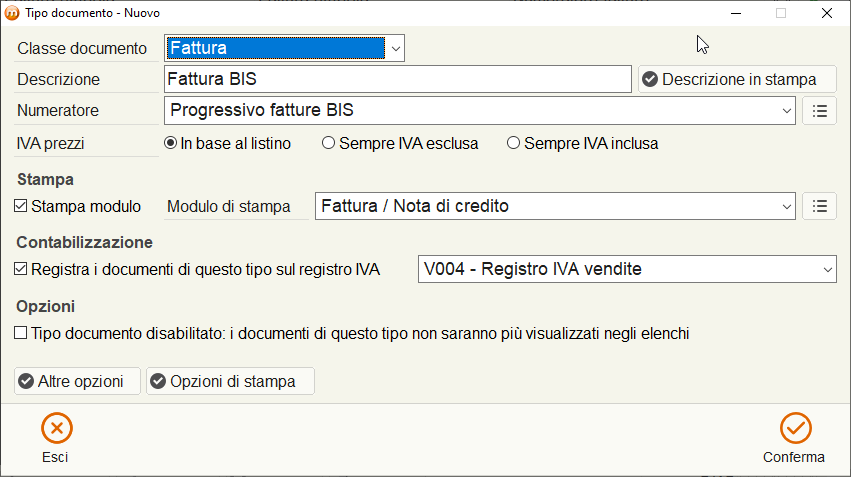
Task: Click the application logo in title bar
Action: (x=11, y=13)
